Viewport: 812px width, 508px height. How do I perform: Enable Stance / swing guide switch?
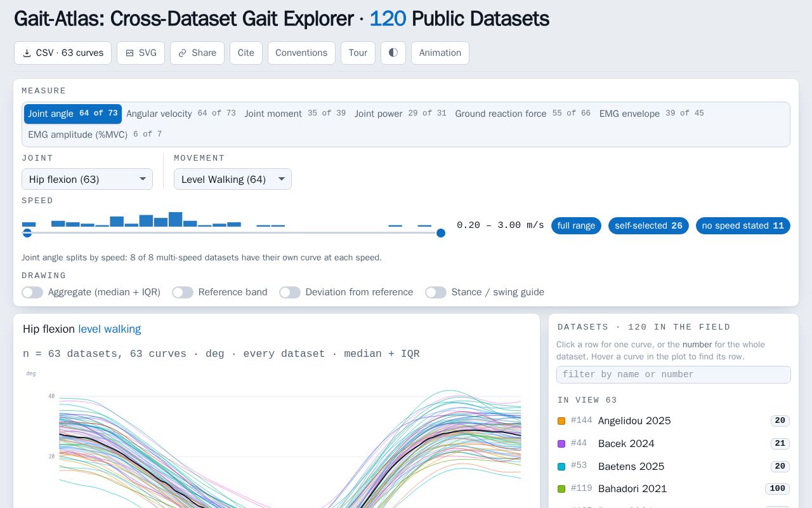[x=436, y=292]
